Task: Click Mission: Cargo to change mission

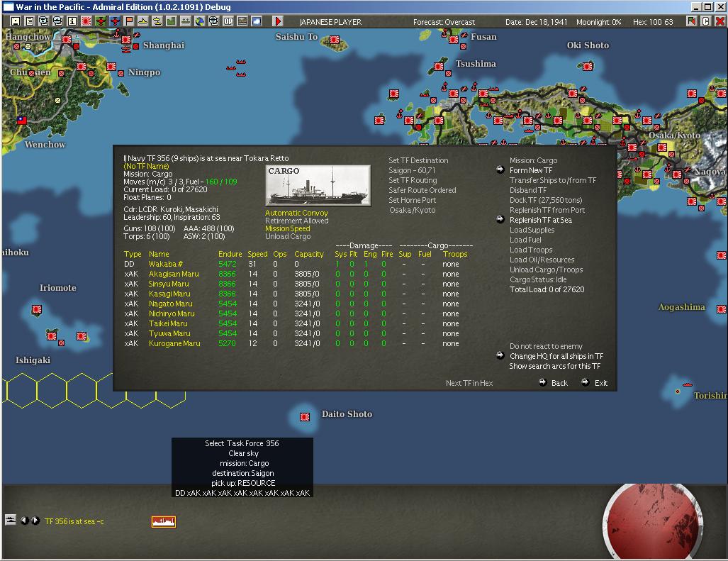Action: 534,160
